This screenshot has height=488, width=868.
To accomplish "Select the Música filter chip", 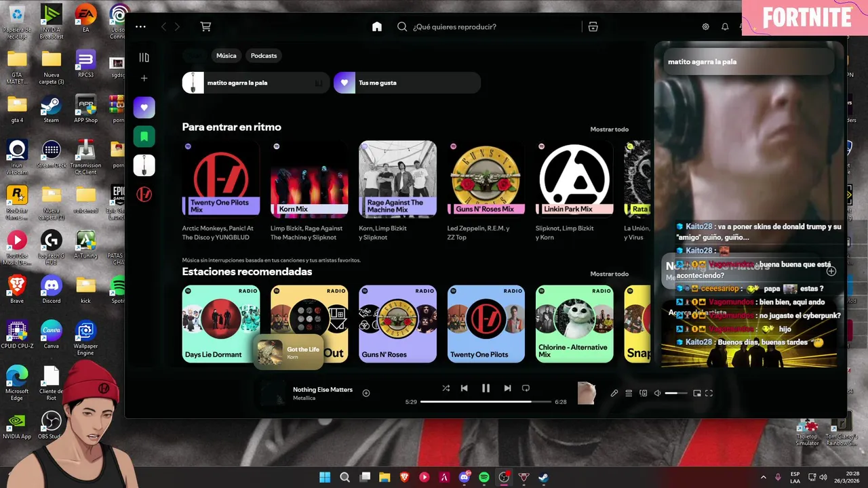I will pyautogui.click(x=226, y=56).
